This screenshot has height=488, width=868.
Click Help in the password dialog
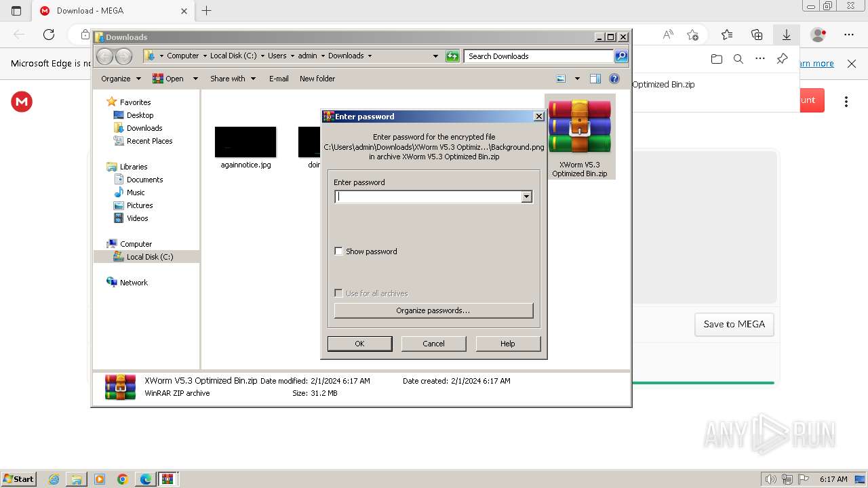(508, 344)
